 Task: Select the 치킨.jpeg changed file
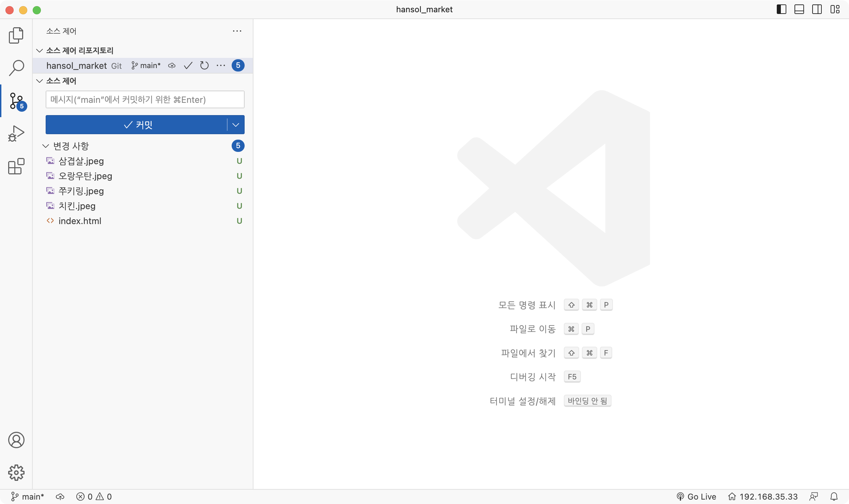tap(143, 206)
